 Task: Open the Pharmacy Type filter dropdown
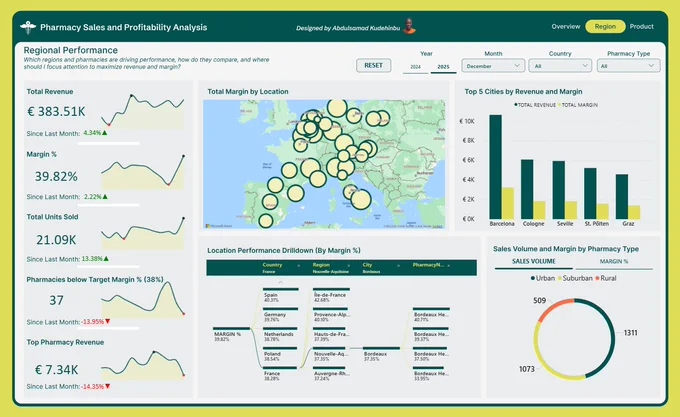click(628, 66)
